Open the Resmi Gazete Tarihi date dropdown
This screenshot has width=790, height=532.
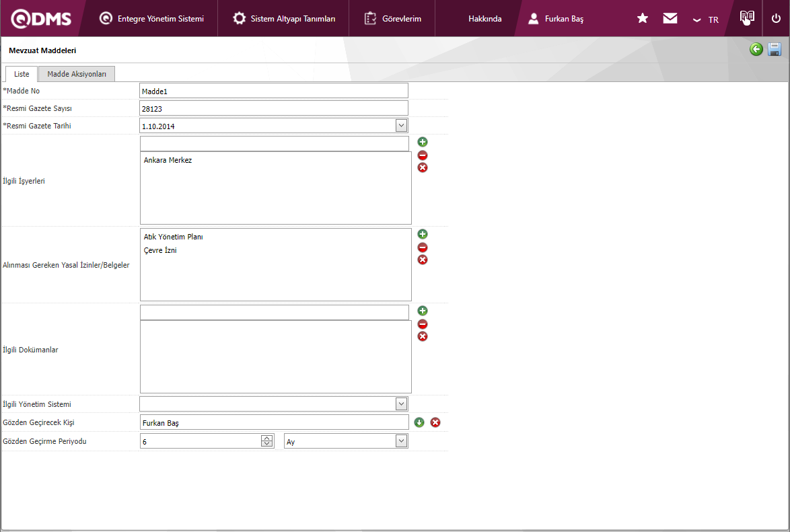[401, 125]
